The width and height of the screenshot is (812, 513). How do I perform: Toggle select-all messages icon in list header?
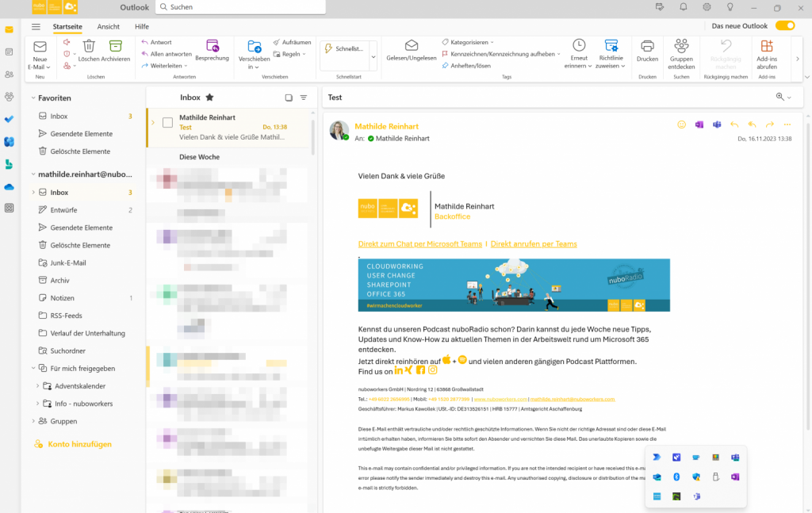(x=289, y=98)
